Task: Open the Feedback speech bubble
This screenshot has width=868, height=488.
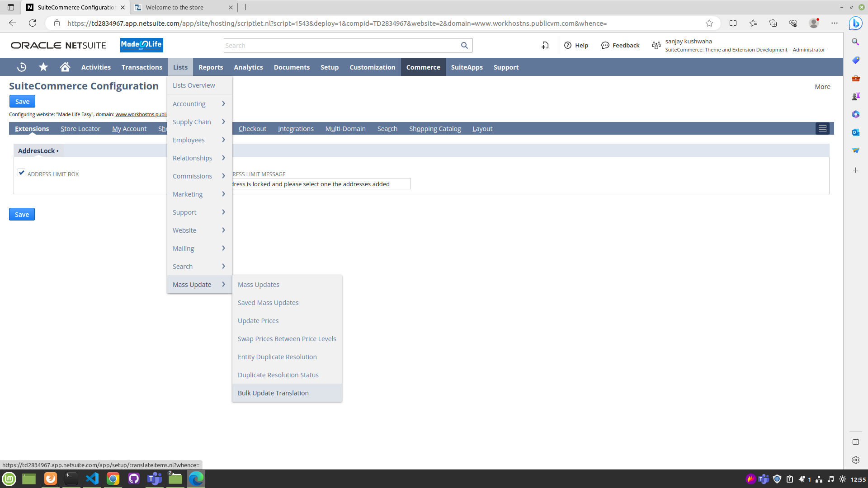Action: pos(605,46)
